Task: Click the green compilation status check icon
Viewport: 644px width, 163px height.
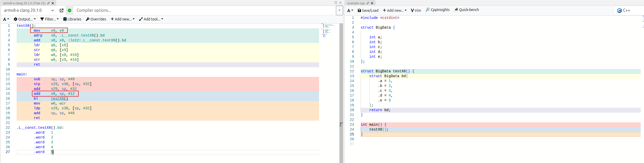Action: pos(69,10)
